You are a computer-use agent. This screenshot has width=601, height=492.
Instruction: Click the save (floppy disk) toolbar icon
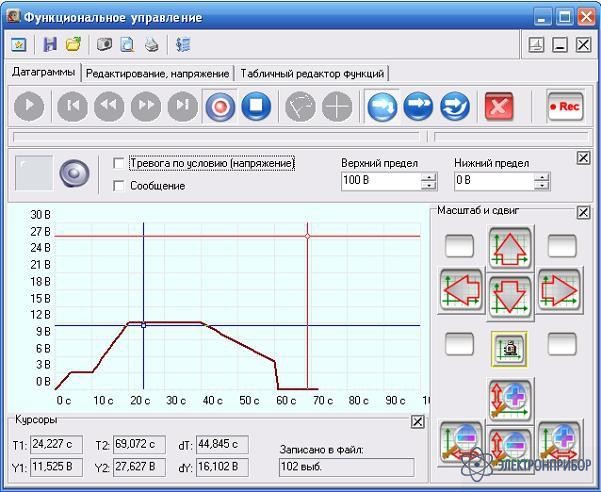[50, 45]
